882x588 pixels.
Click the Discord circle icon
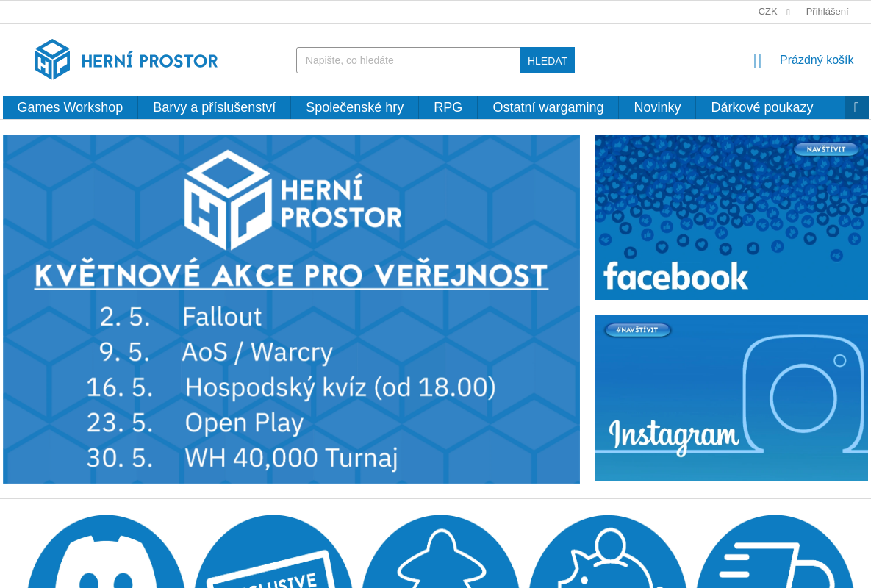pyautogui.click(x=107, y=552)
